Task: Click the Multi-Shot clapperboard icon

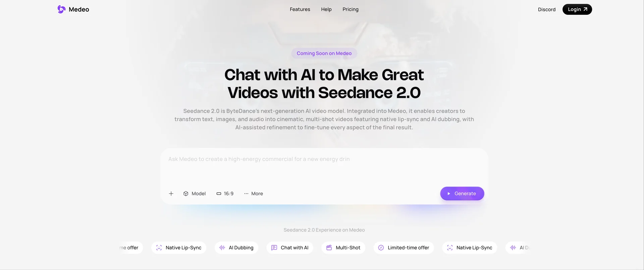Action: (x=329, y=248)
